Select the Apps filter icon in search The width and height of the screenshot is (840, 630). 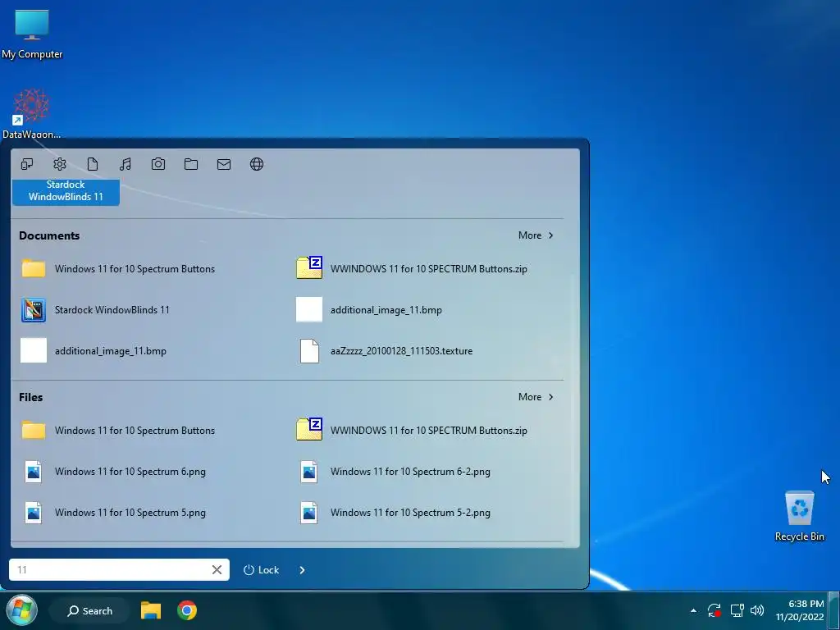pyautogui.click(x=27, y=164)
